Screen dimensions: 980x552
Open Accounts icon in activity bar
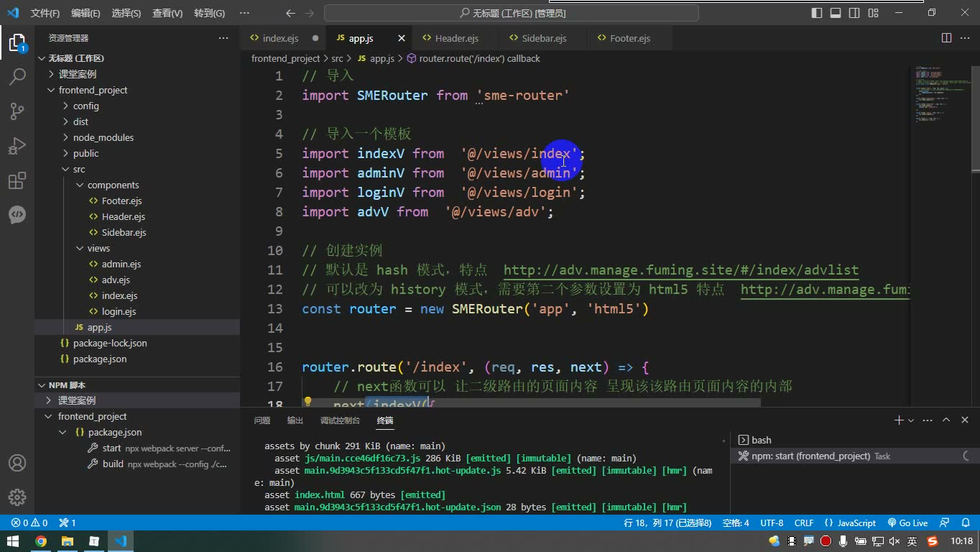17,463
